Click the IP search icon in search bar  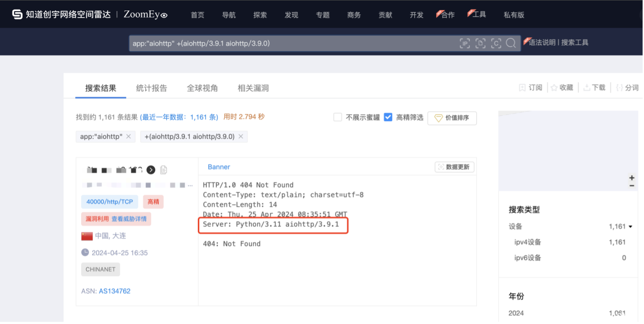coord(465,44)
